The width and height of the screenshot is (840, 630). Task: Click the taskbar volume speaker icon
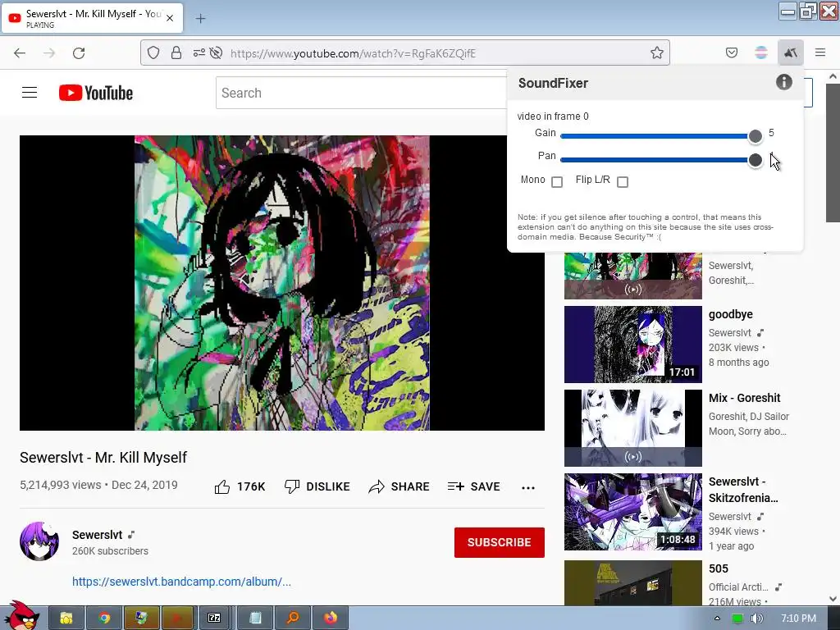[756, 619]
